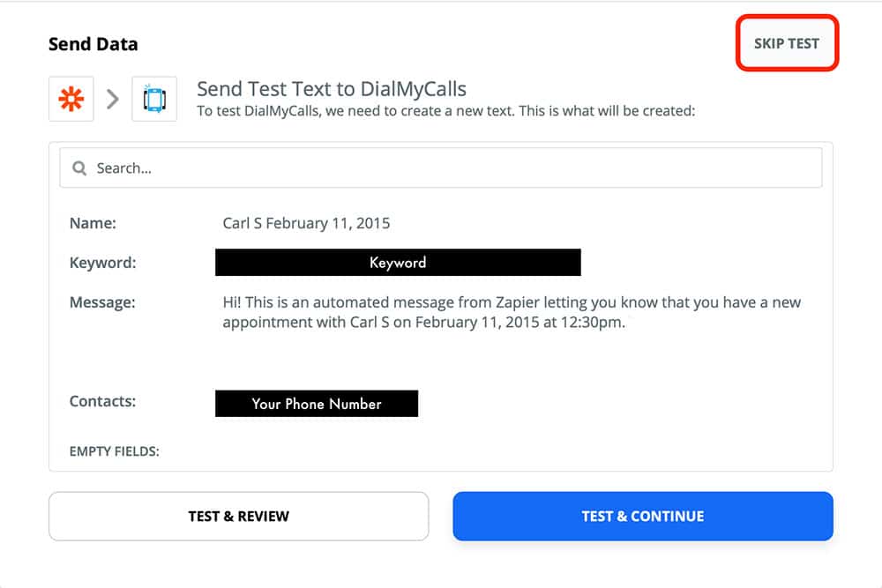
Task: Select the Name field label
Action: pyautogui.click(x=93, y=223)
